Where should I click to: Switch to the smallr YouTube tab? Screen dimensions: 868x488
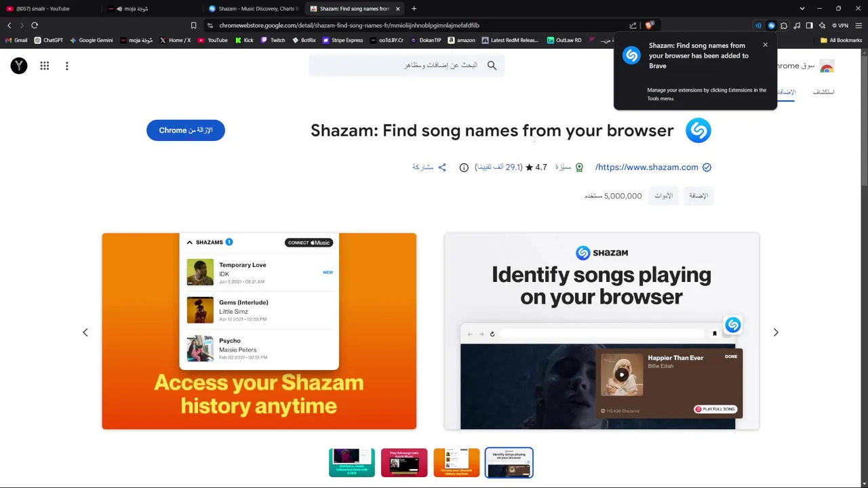(x=51, y=9)
